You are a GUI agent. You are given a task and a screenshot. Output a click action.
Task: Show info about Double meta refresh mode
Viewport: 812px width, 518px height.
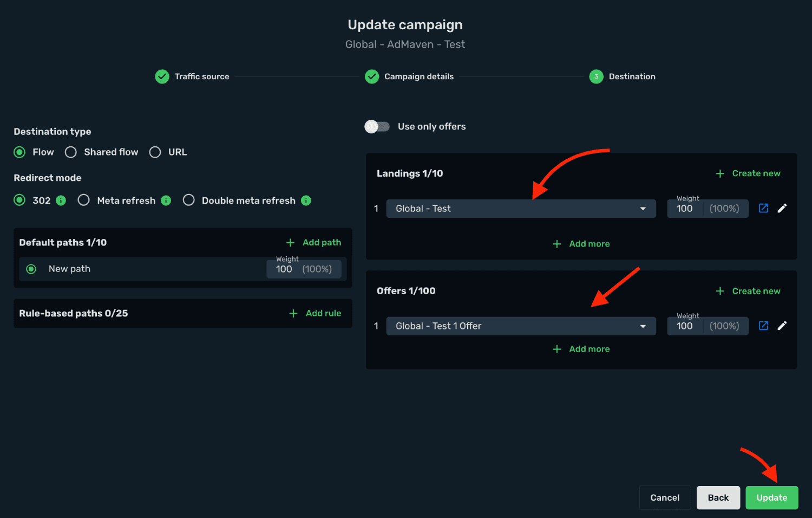(306, 200)
